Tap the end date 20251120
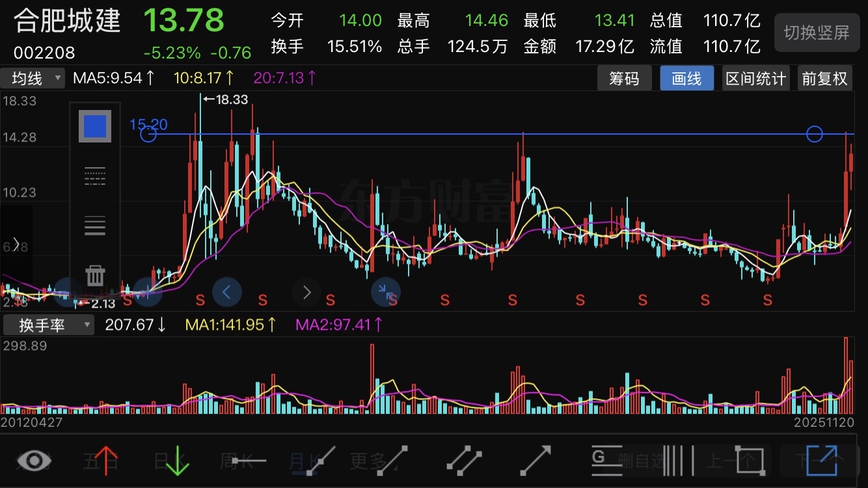This screenshot has height=488, width=868. [x=824, y=423]
